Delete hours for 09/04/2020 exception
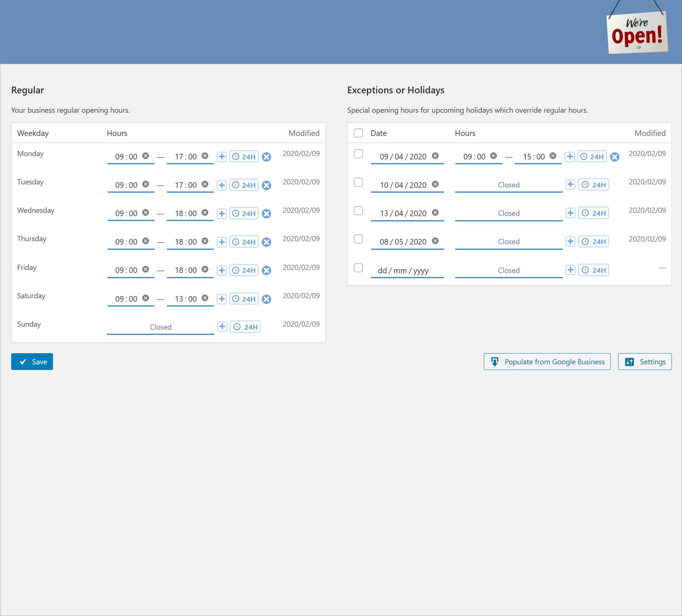Image resolution: width=682 pixels, height=616 pixels. 614,157
